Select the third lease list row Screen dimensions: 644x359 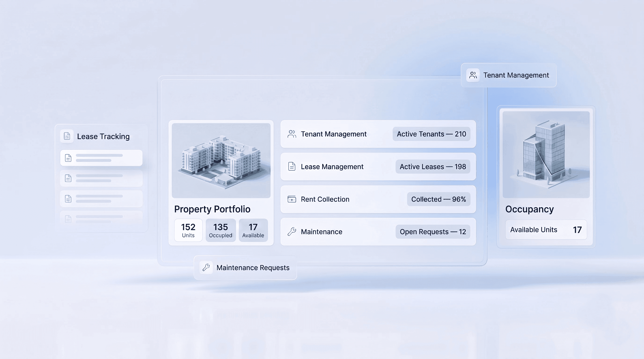(101, 199)
